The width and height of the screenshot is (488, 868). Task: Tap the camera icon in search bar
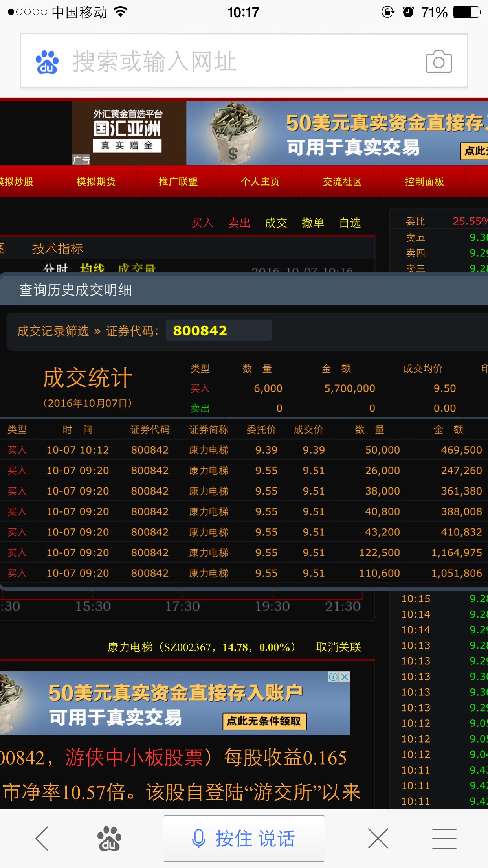click(x=438, y=61)
